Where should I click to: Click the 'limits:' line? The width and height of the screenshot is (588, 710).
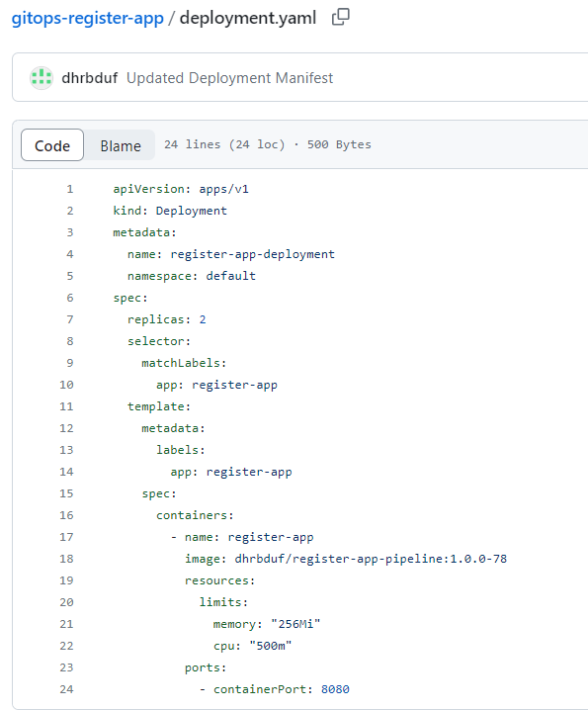click(x=223, y=602)
